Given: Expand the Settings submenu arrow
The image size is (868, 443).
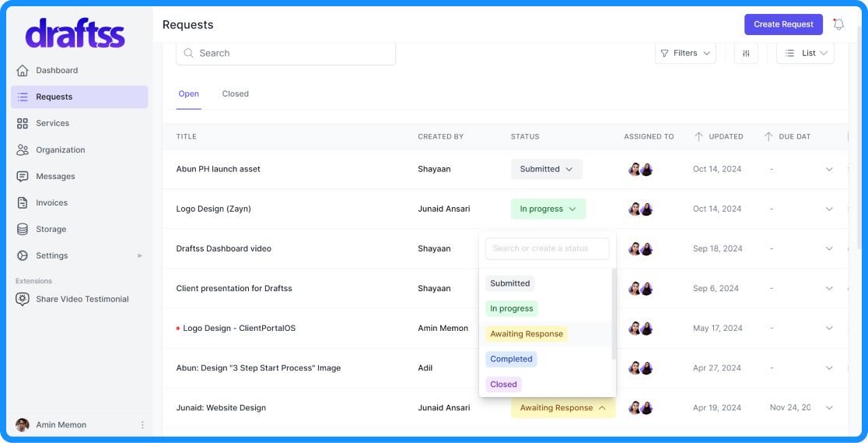Looking at the screenshot, I should point(140,255).
